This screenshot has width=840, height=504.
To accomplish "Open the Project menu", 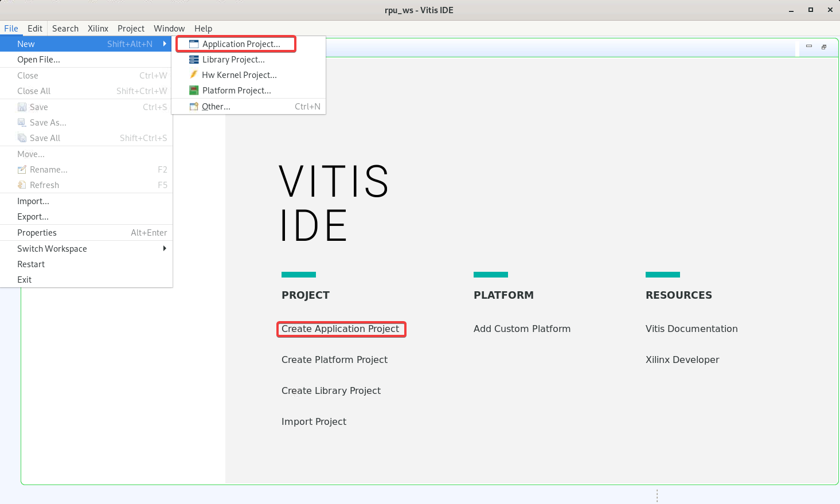I will (x=131, y=28).
